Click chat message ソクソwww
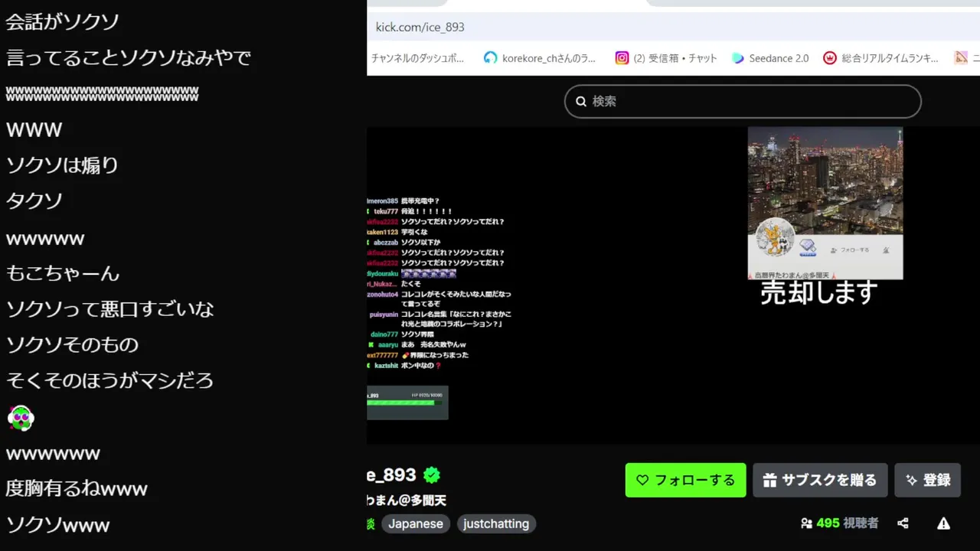Viewport: 980px width, 551px height. [58, 525]
